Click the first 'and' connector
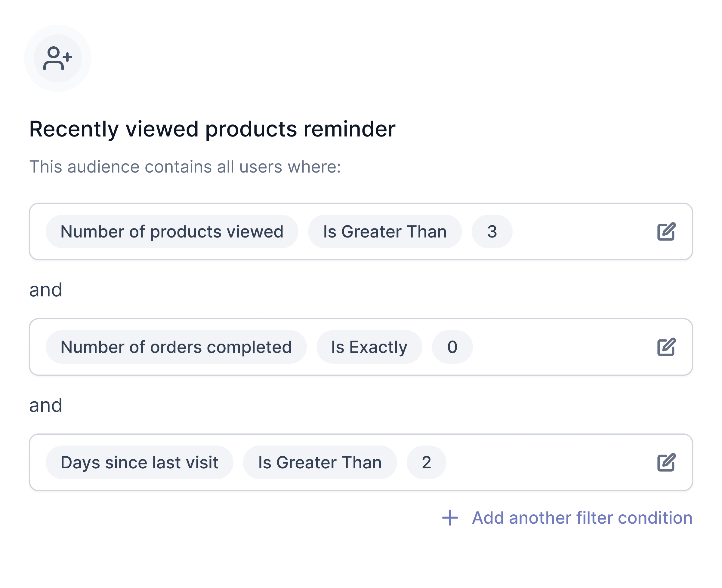The height and width of the screenshot is (588, 722). (46, 290)
